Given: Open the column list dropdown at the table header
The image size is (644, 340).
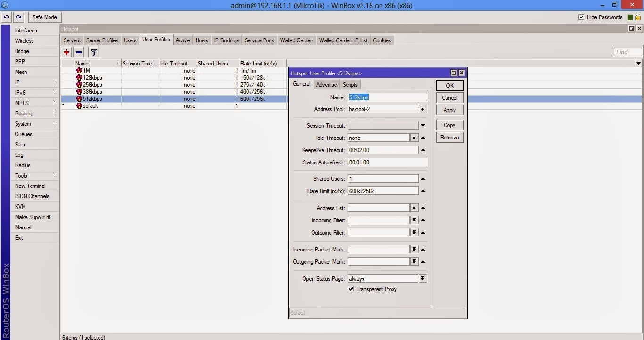Looking at the screenshot, I should click(638, 64).
